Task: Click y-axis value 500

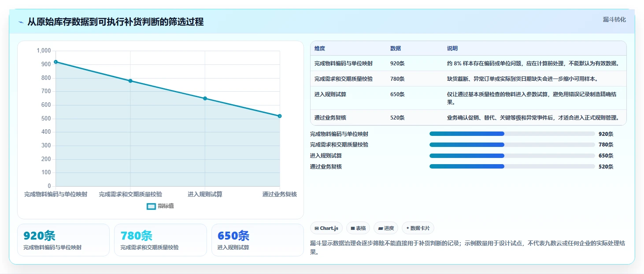Action: [46, 119]
